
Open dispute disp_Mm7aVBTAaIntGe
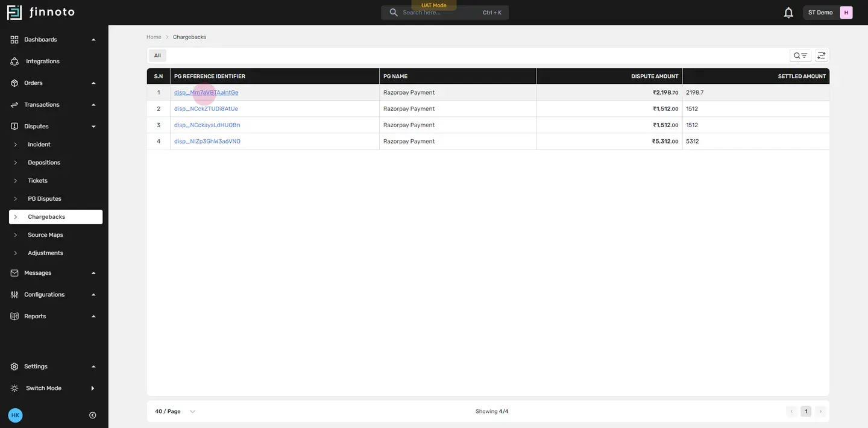(x=206, y=93)
